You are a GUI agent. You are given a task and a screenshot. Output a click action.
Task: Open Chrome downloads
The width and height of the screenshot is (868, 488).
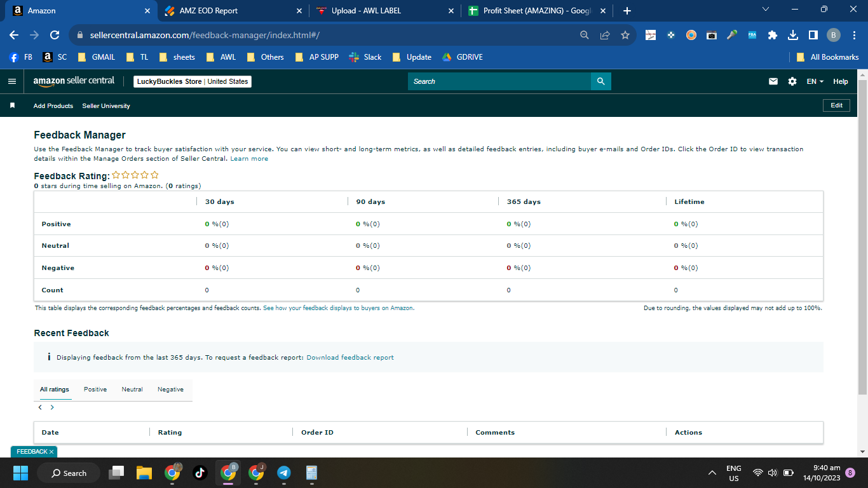(793, 35)
